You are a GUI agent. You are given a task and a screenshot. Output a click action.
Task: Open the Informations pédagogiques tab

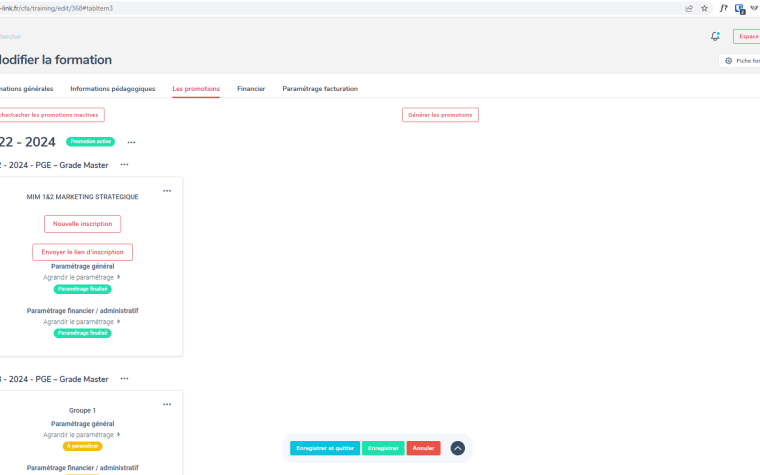113,89
